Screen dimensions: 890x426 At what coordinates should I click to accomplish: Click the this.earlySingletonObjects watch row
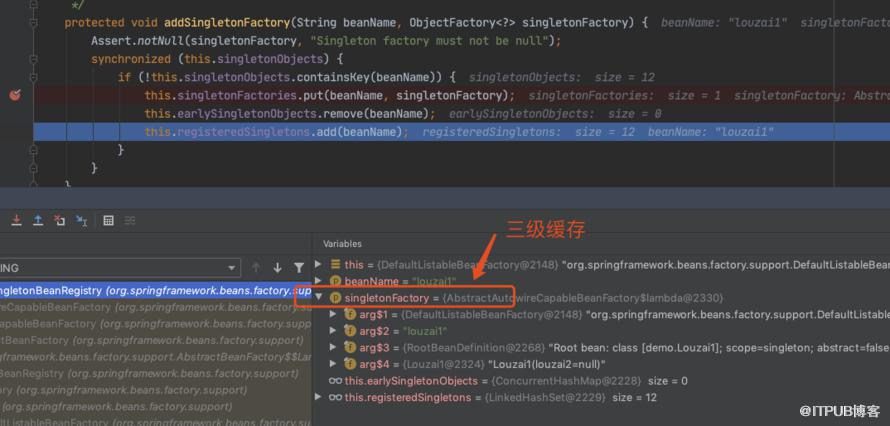click(602, 381)
